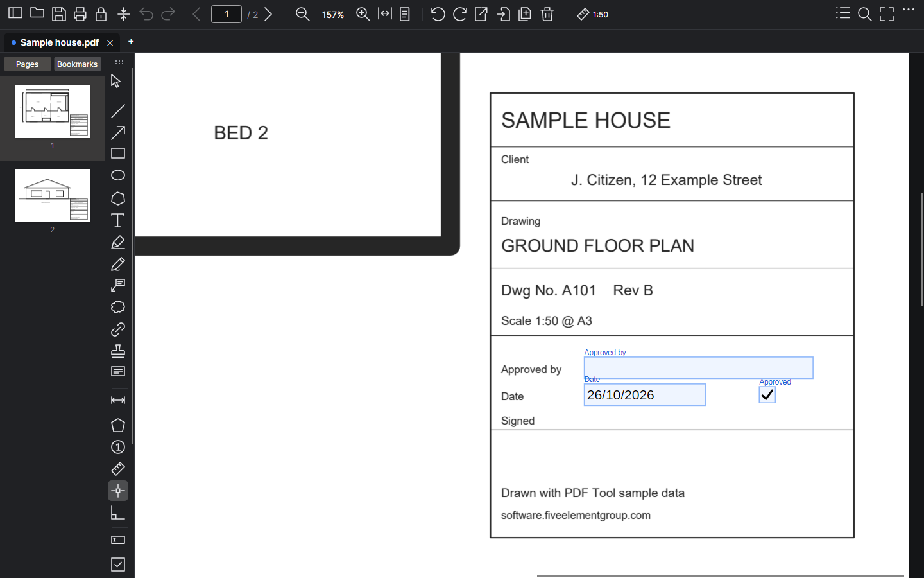
Task: Zoom in with plus magnifier
Action: [363, 14]
